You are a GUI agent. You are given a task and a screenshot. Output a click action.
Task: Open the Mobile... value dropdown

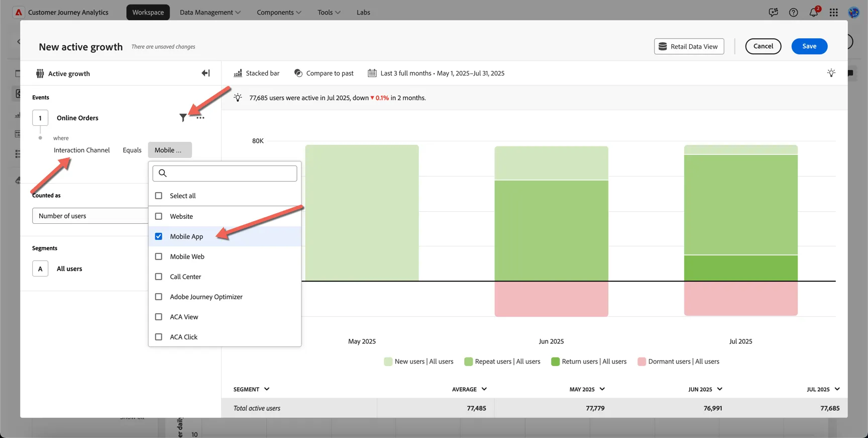[x=170, y=150]
